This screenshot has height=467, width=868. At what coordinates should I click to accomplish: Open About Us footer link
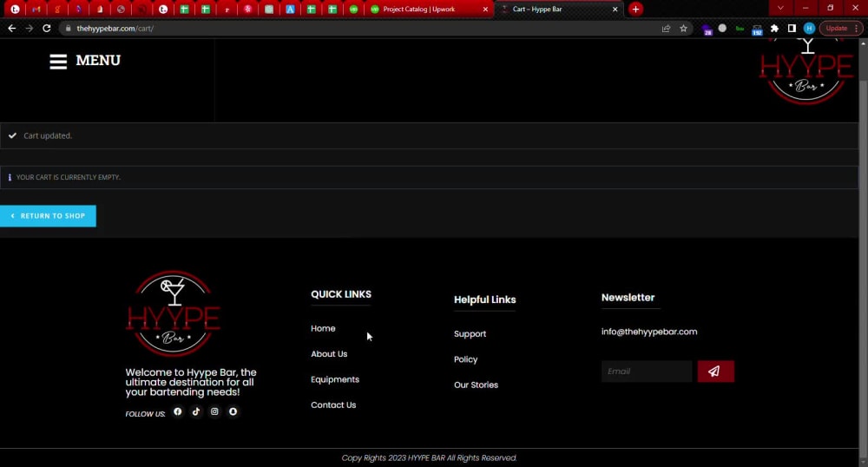coord(329,353)
